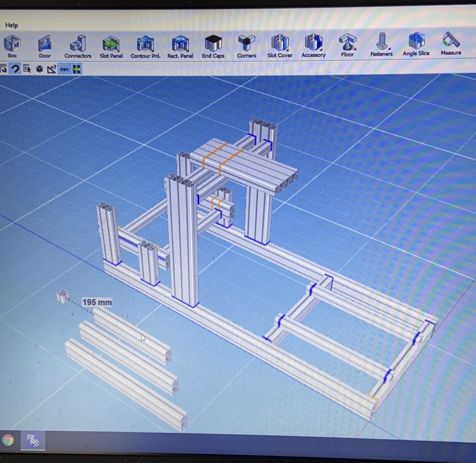Toggle the green connection display button

tap(77, 69)
